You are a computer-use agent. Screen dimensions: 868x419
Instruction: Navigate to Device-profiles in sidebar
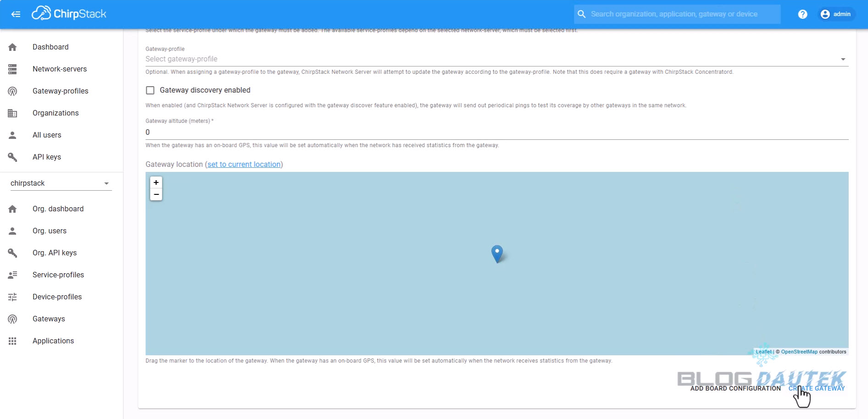point(57,297)
